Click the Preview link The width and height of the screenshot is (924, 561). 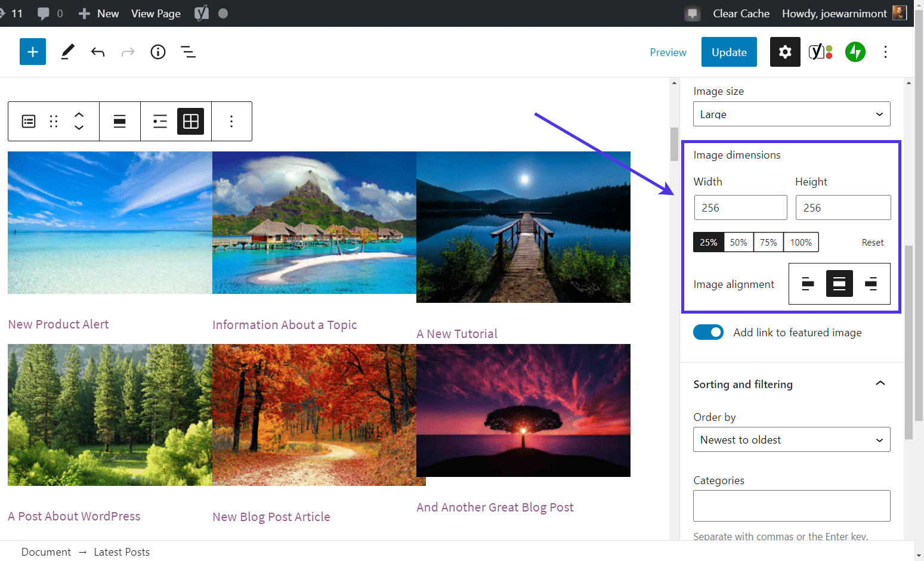(x=667, y=52)
